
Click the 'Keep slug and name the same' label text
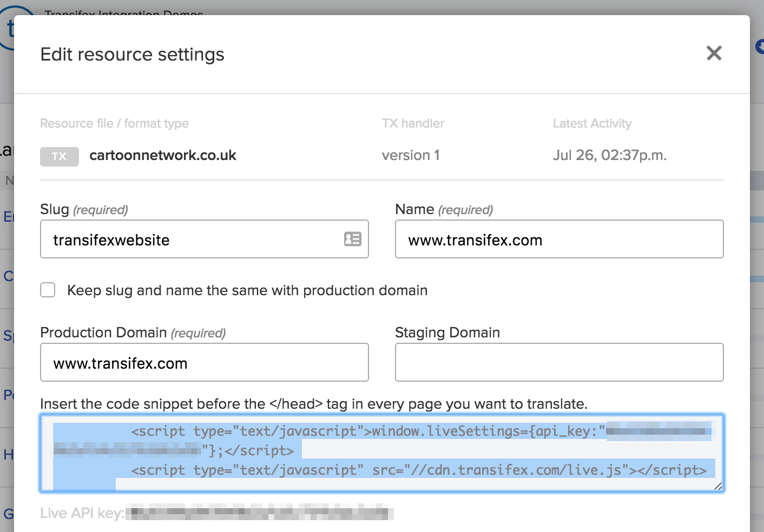[x=247, y=290]
